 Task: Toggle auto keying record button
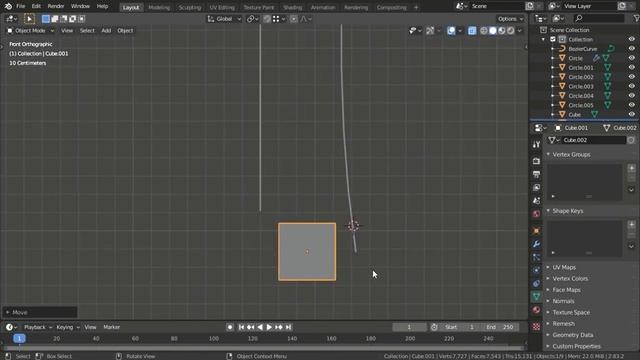coord(230,327)
